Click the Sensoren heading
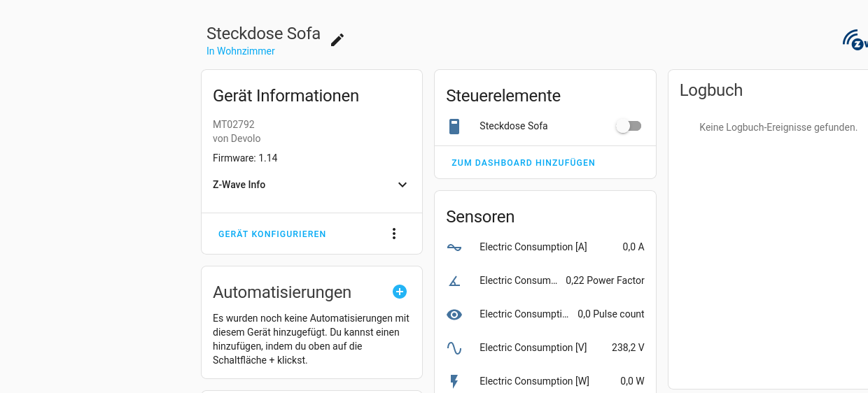Viewport: 868px width, 393px height. 480,217
